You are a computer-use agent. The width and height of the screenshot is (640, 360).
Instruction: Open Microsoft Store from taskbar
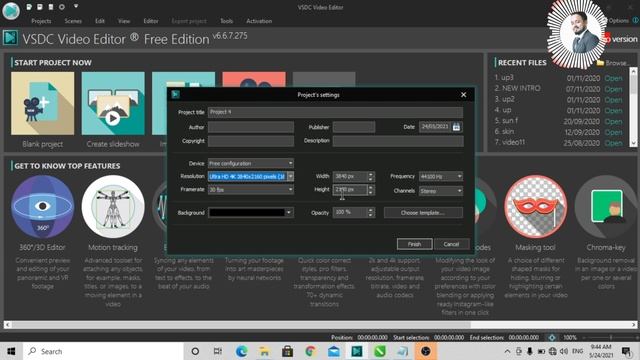click(x=287, y=351)
